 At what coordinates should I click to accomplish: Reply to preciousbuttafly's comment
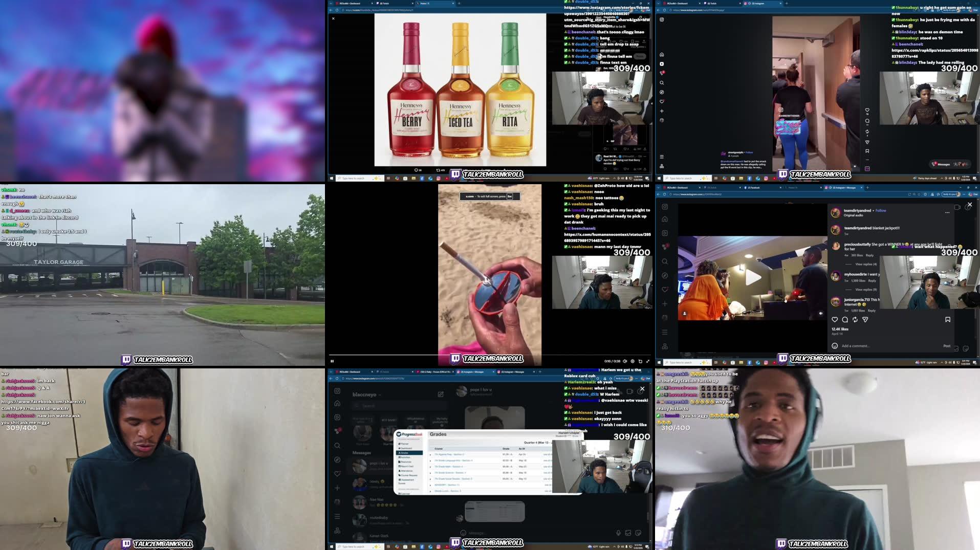869,255
